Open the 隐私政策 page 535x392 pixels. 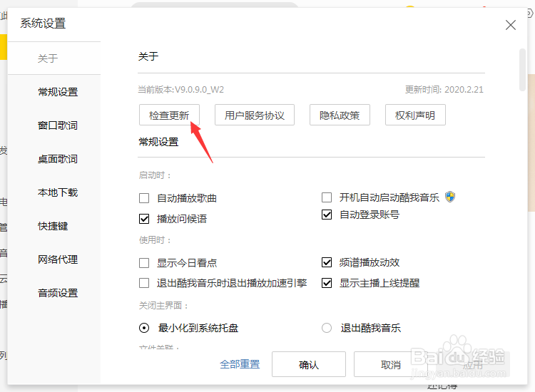[340, 115]
